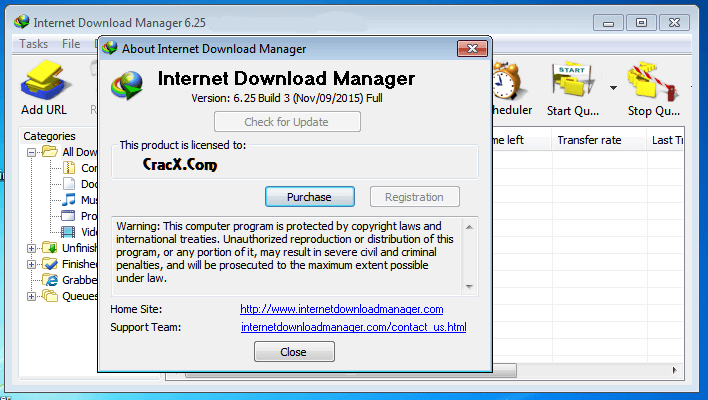Open the Home Site link
Viewport: 708px width, 400px height.
tap(341, 309)
